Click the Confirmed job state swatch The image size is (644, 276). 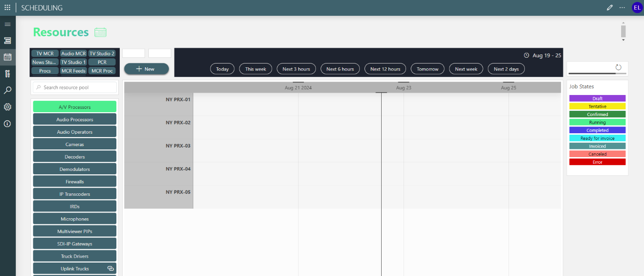tap(597, 114)
